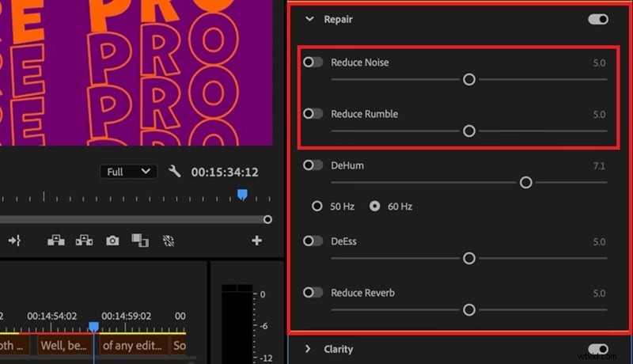Enable the Reduce Reverb toggle
Screen dimensions: 633x364
(x=313, y=293)
